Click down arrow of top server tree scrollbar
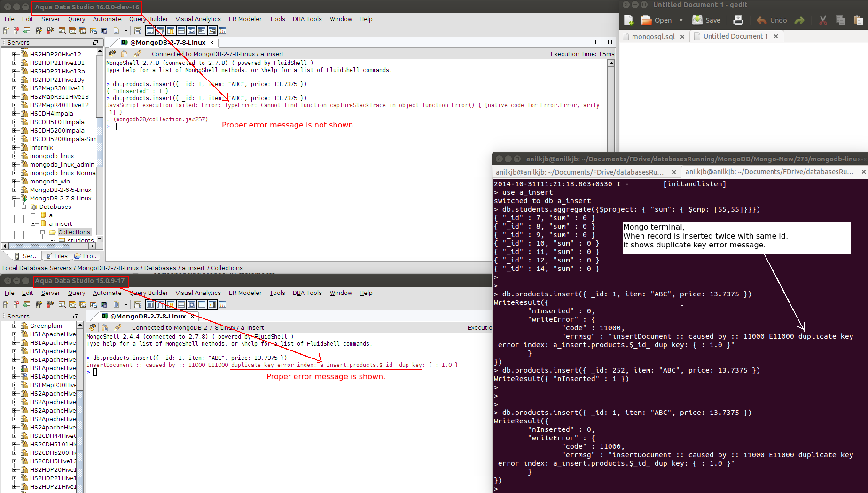 [x=100, y=239]
